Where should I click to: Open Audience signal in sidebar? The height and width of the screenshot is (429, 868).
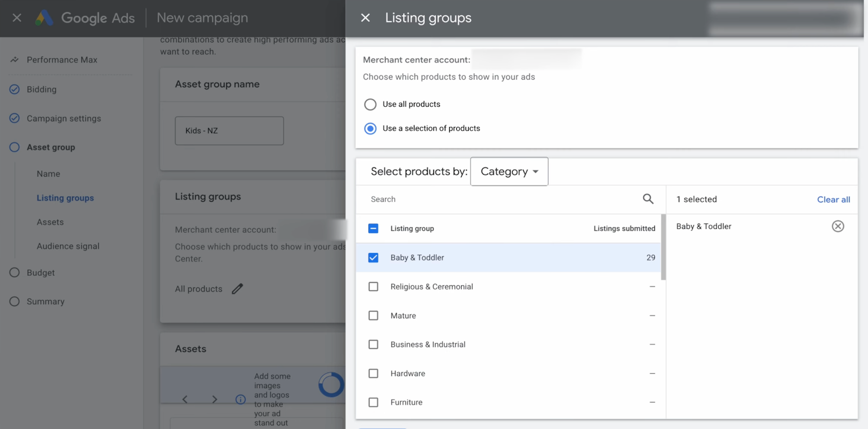pos(68,246)
